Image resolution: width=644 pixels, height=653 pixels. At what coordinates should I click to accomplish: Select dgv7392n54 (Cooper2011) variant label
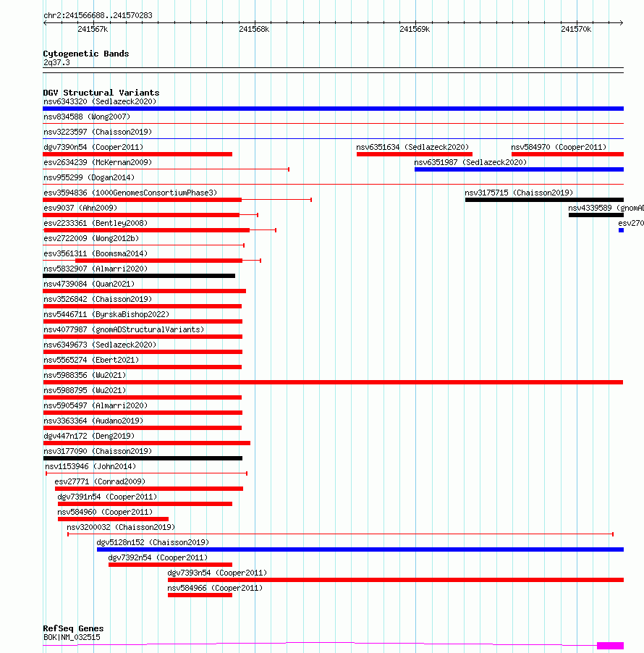pos(158,557)
